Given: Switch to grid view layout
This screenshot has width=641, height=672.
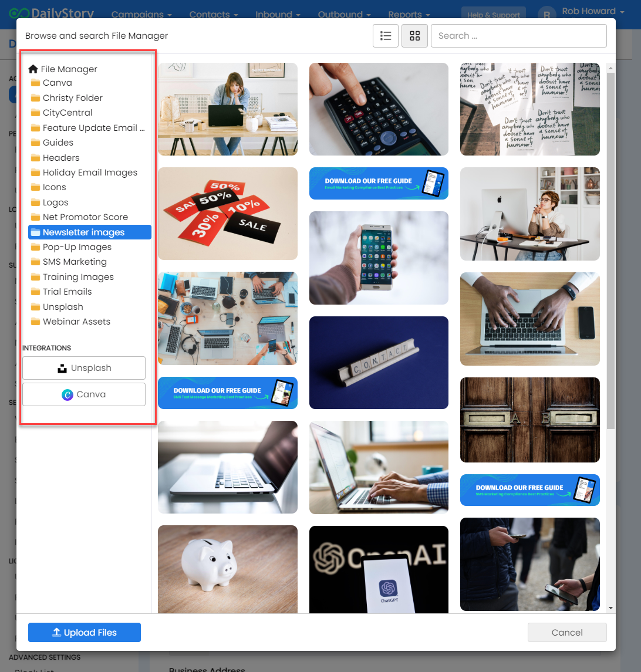Looking at the screenshot, I should click(x=414, y=36).
